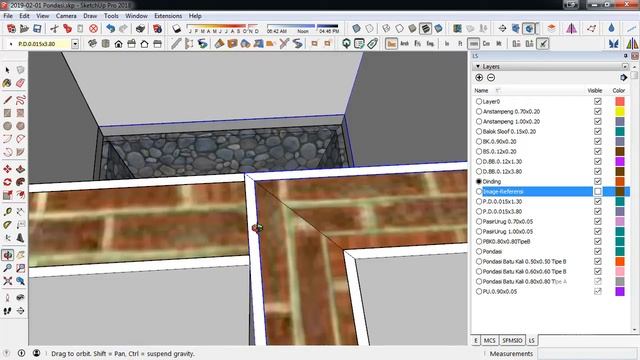640x360 pixels.
Task: Click the Print icon
Action: (x=140, y=28)
